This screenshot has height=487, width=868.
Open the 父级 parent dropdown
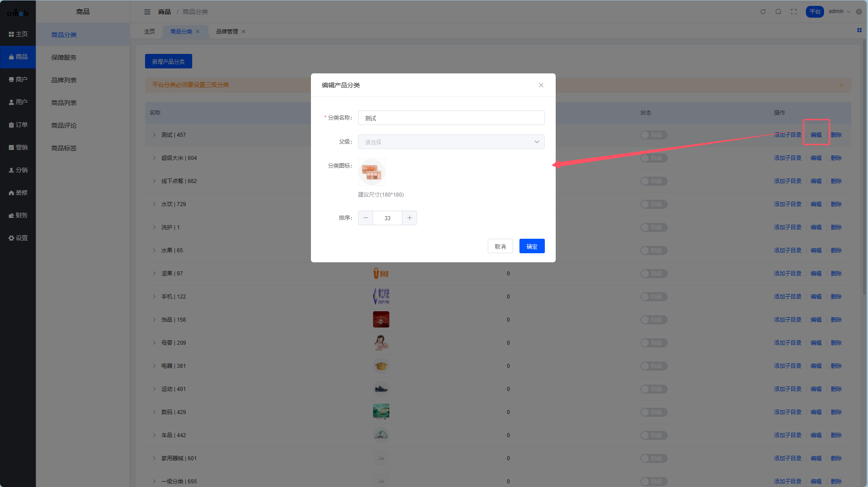click(x=451, y=142)
